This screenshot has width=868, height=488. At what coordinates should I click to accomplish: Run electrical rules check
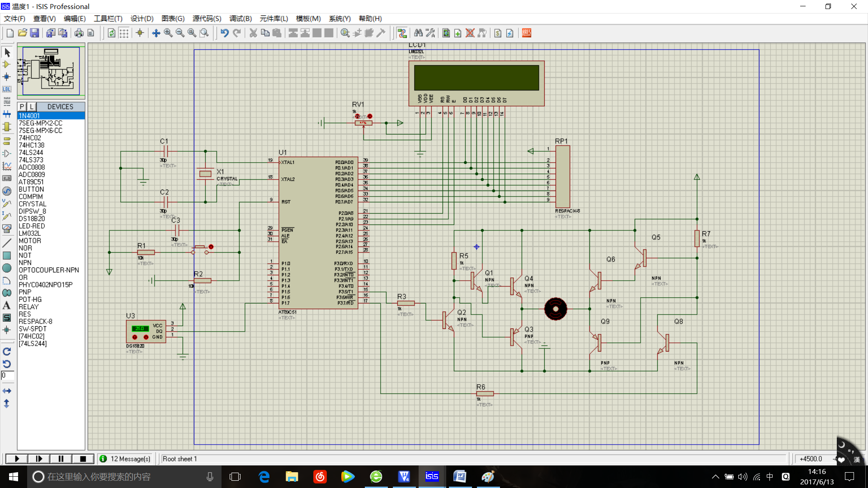coord(510,33)
